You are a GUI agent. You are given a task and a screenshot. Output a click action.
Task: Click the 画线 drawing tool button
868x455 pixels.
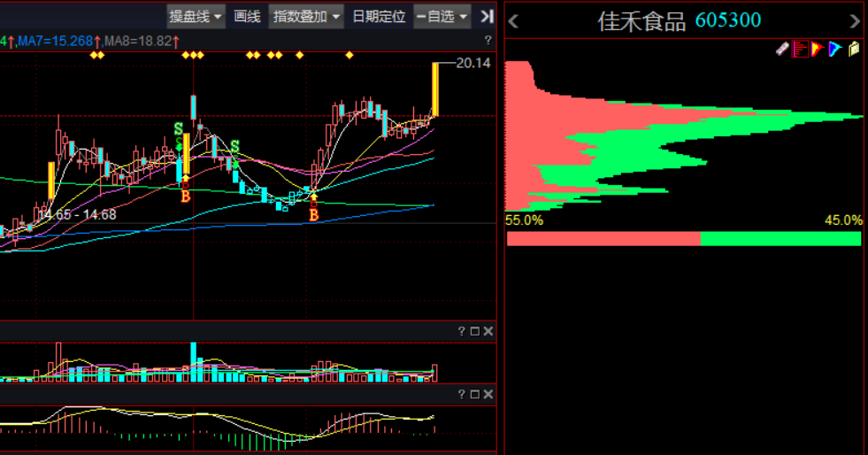coord(247,16)
